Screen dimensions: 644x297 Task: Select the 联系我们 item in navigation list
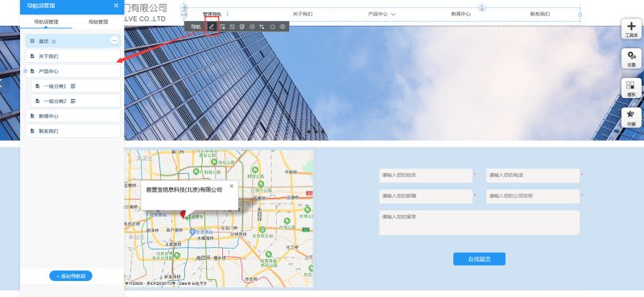click(x=72, y=131)
